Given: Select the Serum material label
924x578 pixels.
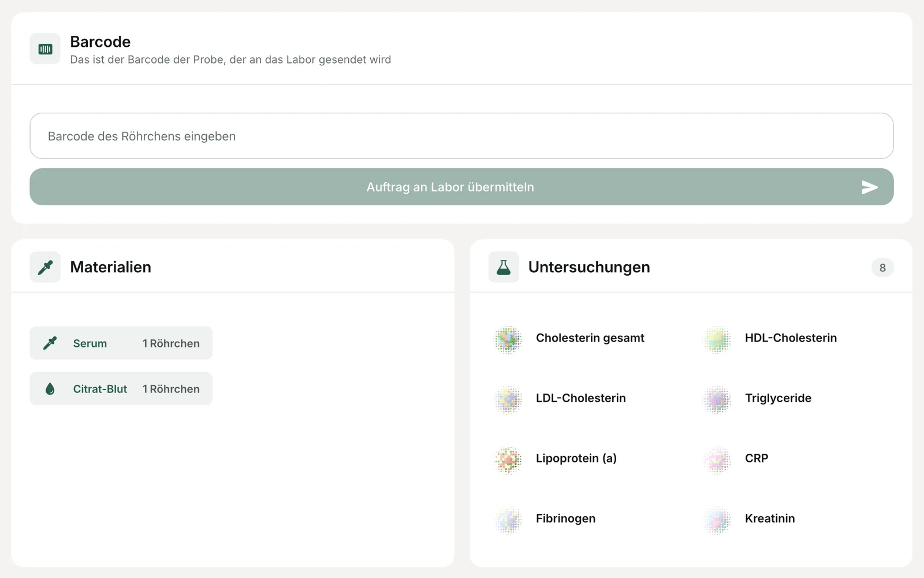Looking at the screenshot, I should click(90, 343).
